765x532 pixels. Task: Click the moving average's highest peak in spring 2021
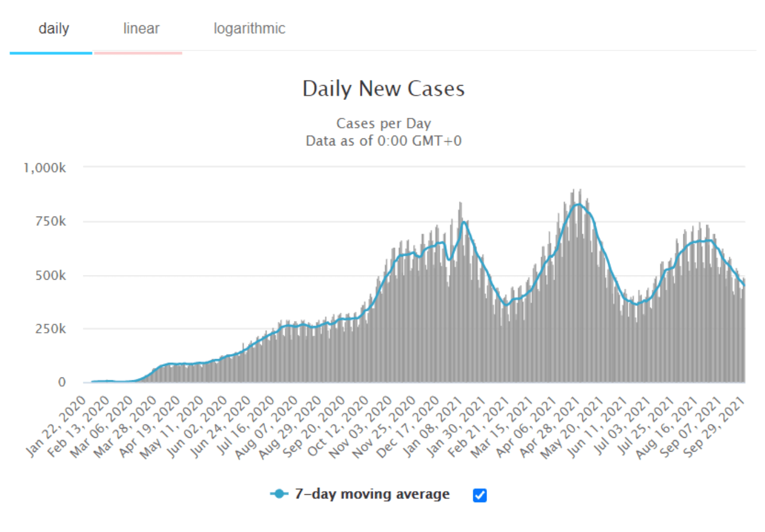577,205
